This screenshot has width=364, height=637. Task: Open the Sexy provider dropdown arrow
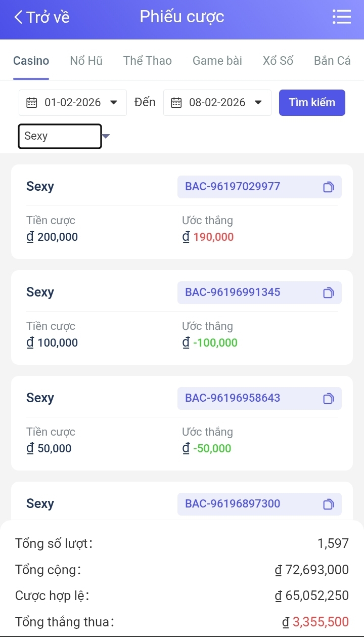click(106, 136)
